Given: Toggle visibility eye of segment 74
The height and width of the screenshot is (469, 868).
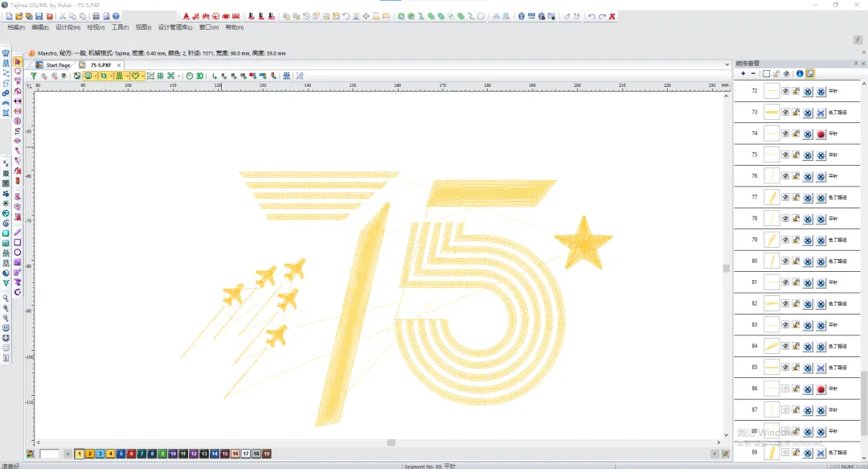Looking at the screenshot, I should click(785, 134).
